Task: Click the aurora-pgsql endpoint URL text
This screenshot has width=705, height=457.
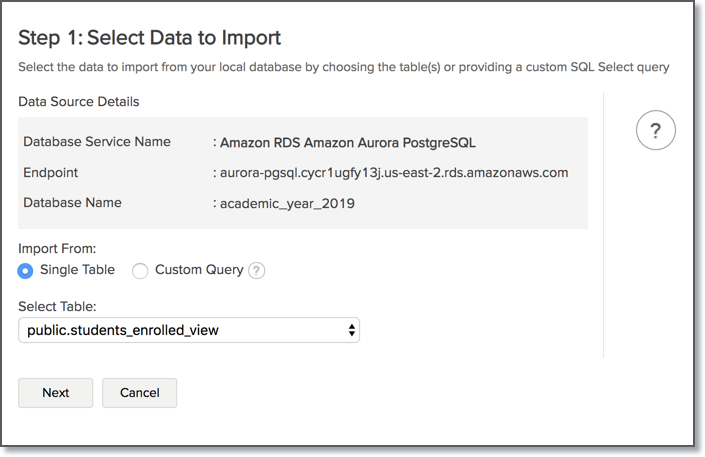Action: [x=394, y=172]
